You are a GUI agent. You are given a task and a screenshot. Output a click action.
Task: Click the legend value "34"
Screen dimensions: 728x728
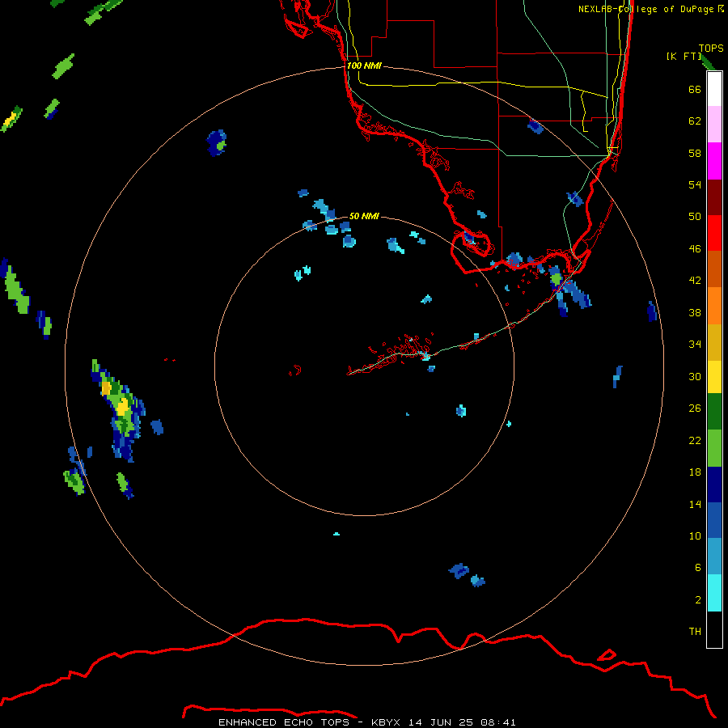(695, 345)
